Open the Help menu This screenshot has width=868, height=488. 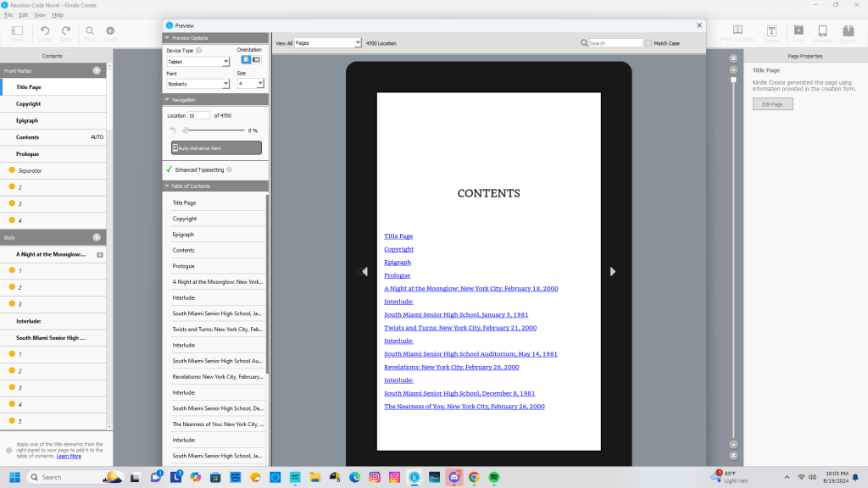tap(58, 15)
